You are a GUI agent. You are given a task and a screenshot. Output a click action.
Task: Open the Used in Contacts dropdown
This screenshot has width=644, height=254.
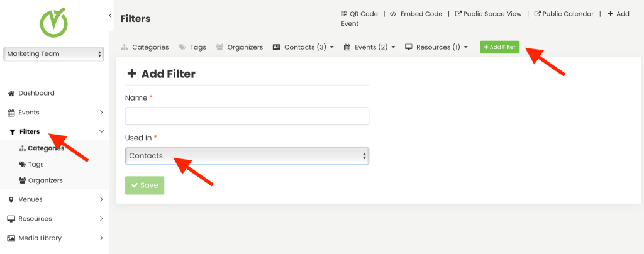pyautogui.click(x=247, y=156)
